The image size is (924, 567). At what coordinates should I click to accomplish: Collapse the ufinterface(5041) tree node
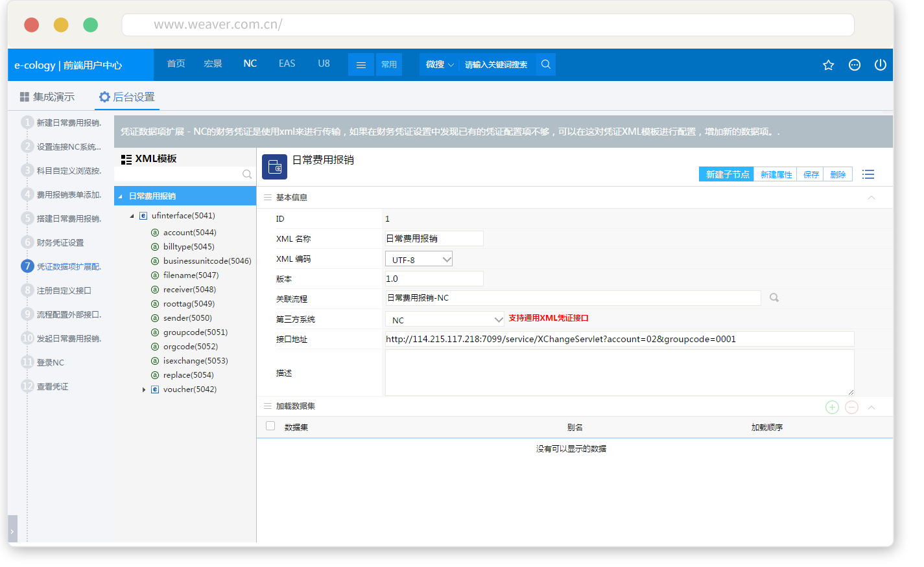[132, 216]
